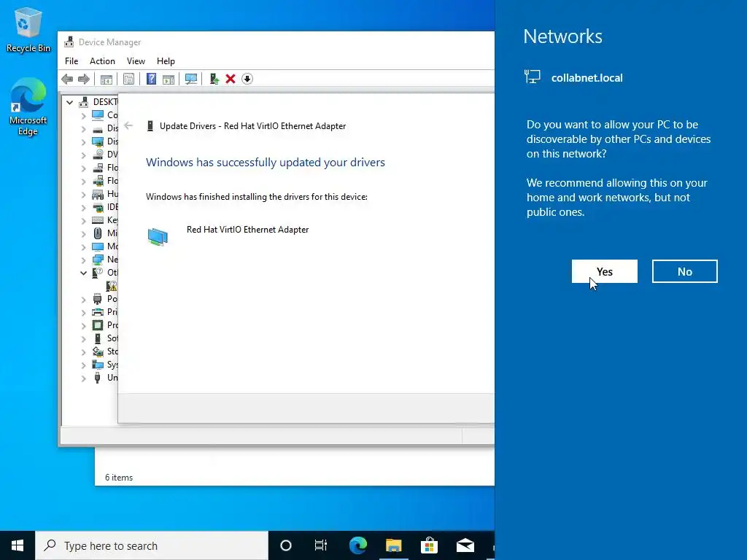Click the Device Manager title bar icon
Screen dimensions: 747x560
click(69, 42)
